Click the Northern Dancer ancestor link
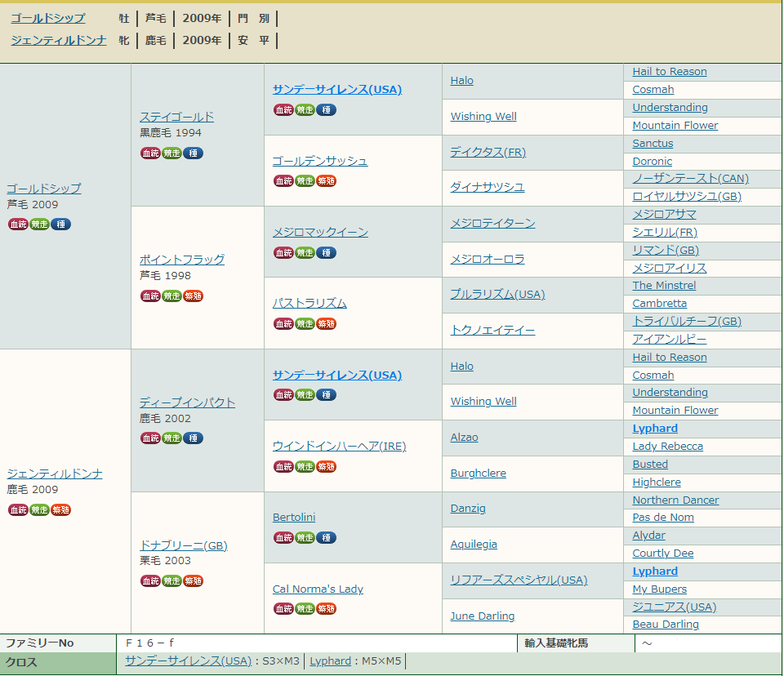 [x=675, y=500]
